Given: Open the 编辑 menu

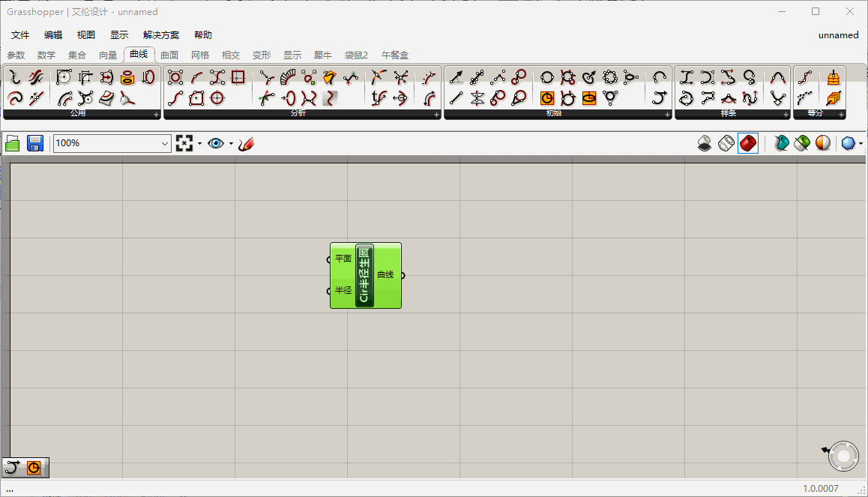Looking at the screenshot, I should [x=53, y=35].
